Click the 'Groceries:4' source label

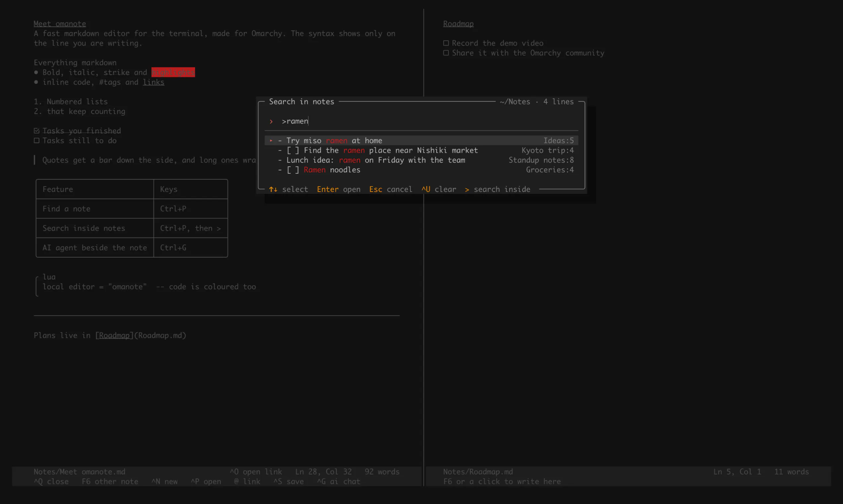point(550,170)
